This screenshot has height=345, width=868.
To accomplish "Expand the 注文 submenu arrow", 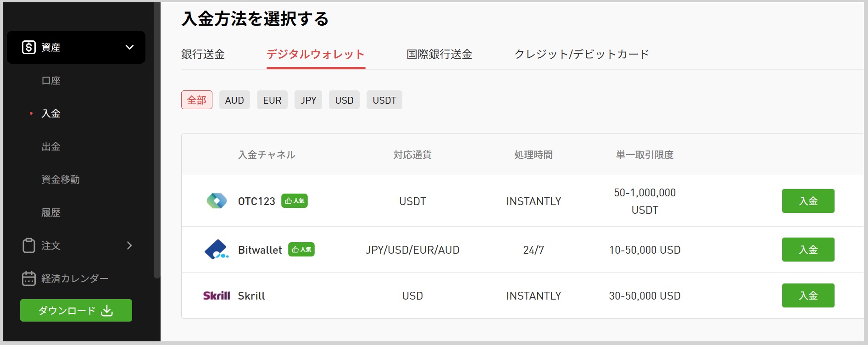I will click(x=129, y=245).
